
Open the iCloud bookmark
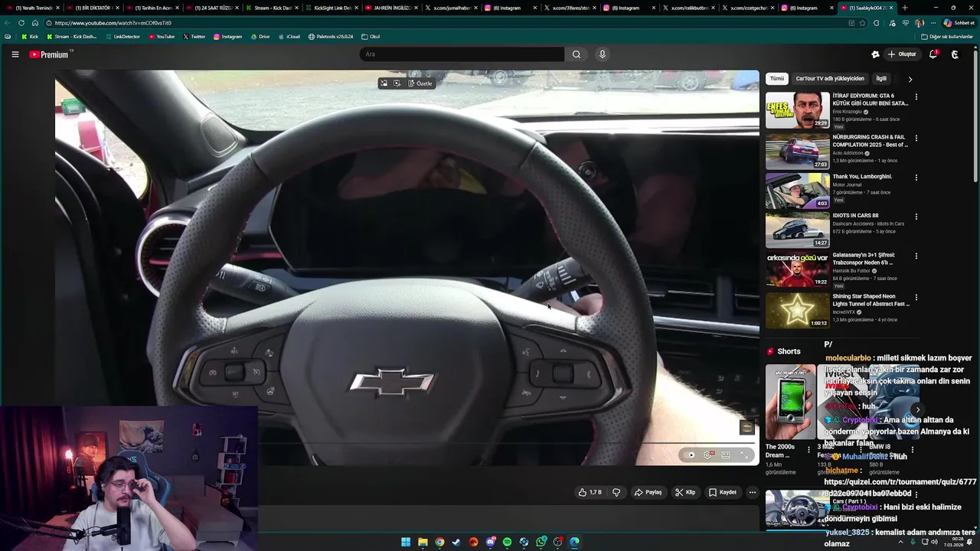coord(289,37)
